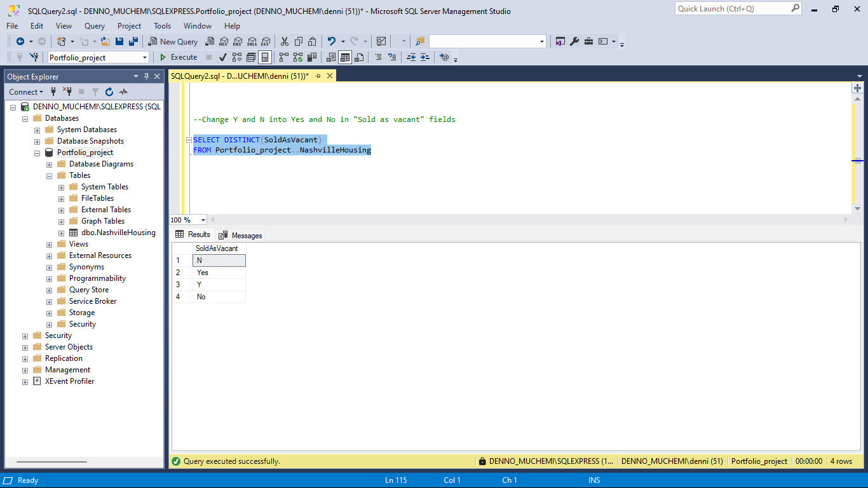Viewport: 868px width, 488px height.
Task: Open the 100 % zoom dropdown
Action: pyautogui.click(x=203, y=220)
